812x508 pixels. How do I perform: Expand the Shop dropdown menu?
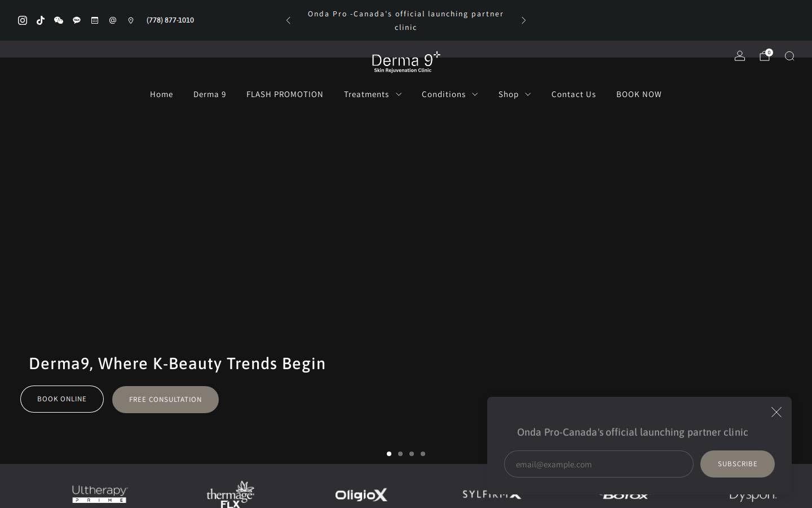click(x=515, y=94)
